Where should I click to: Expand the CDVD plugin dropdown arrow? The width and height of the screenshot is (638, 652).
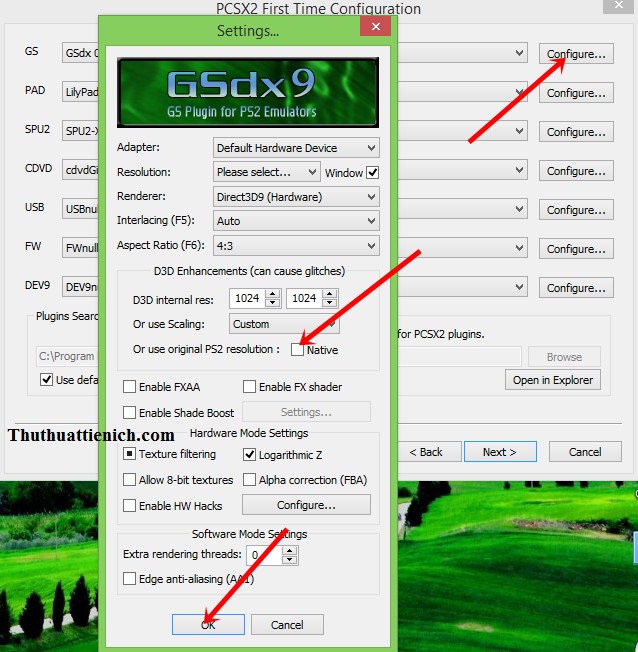point(519,170)
